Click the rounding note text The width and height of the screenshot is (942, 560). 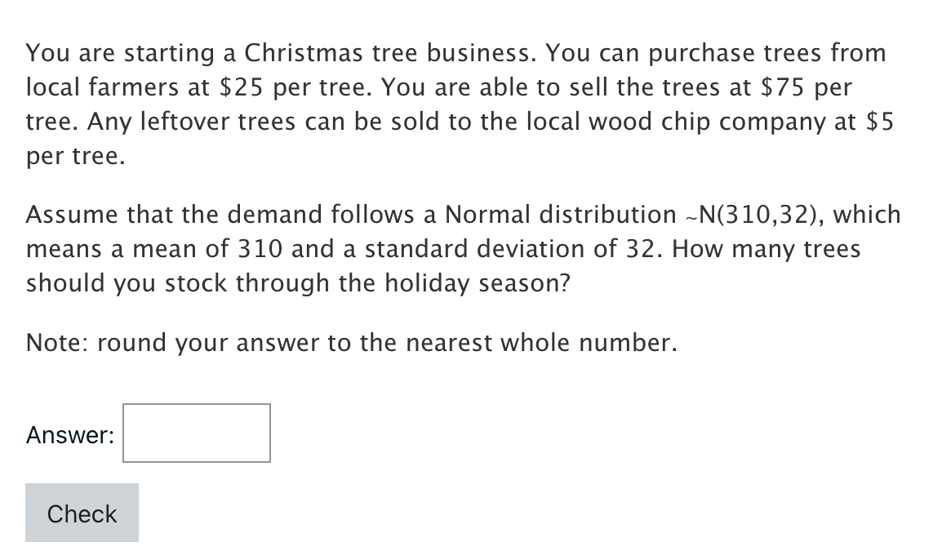tap(351, 342)
